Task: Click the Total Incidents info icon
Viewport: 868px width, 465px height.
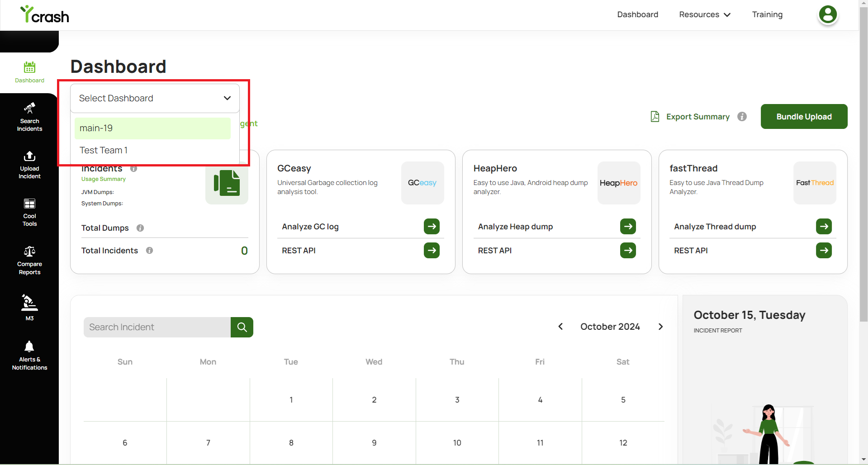Action: click(149, 251)
